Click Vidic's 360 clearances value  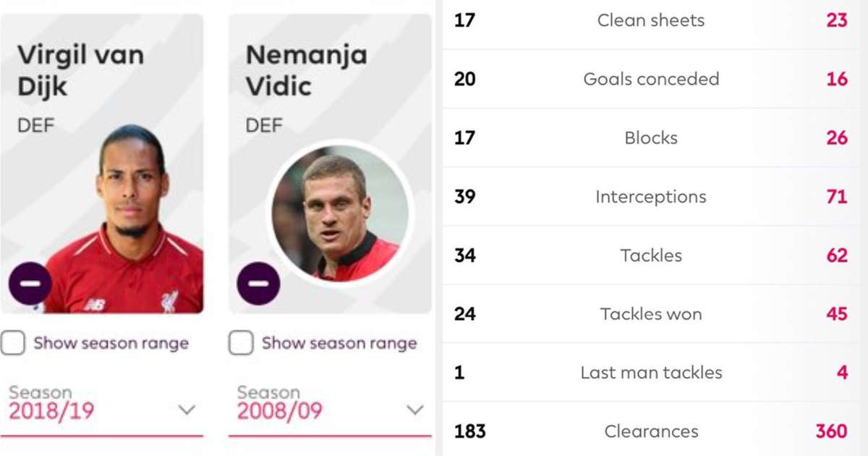[831, 431]
